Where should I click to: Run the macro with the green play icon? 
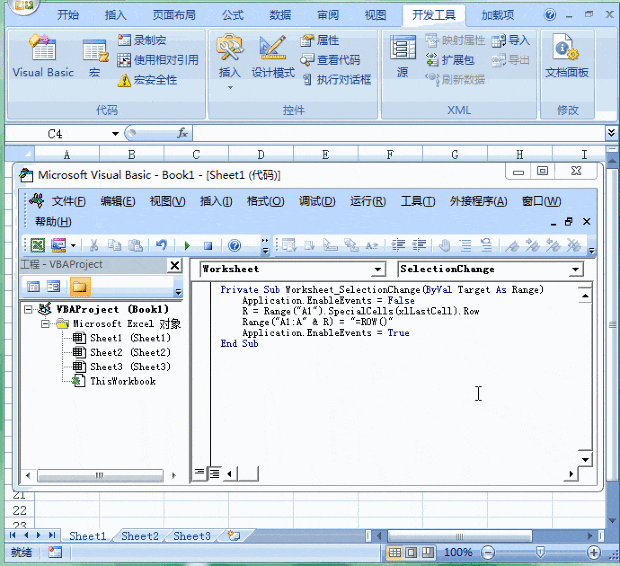pyautogui.click(x=186, y=245)
